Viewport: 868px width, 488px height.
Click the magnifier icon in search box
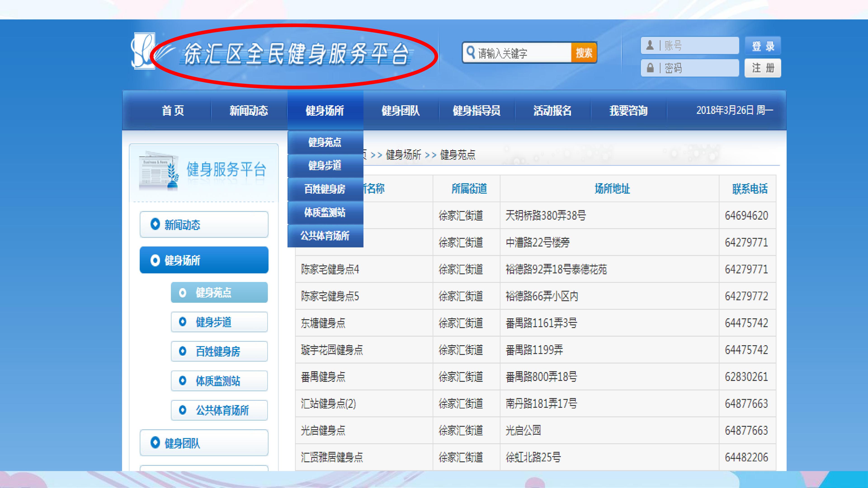pyautogui.click(x=470, y=52)
